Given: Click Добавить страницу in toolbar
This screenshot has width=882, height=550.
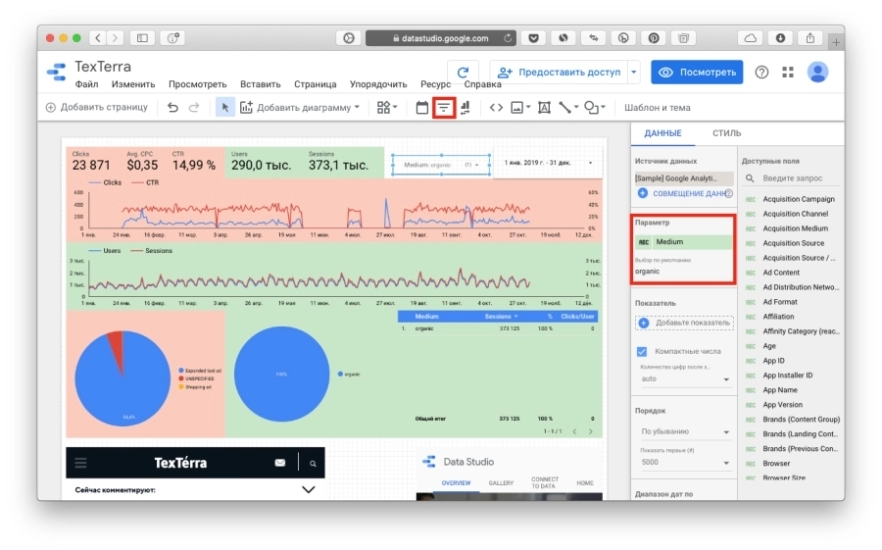Looking at the screenshot, I should click(97, 107).
